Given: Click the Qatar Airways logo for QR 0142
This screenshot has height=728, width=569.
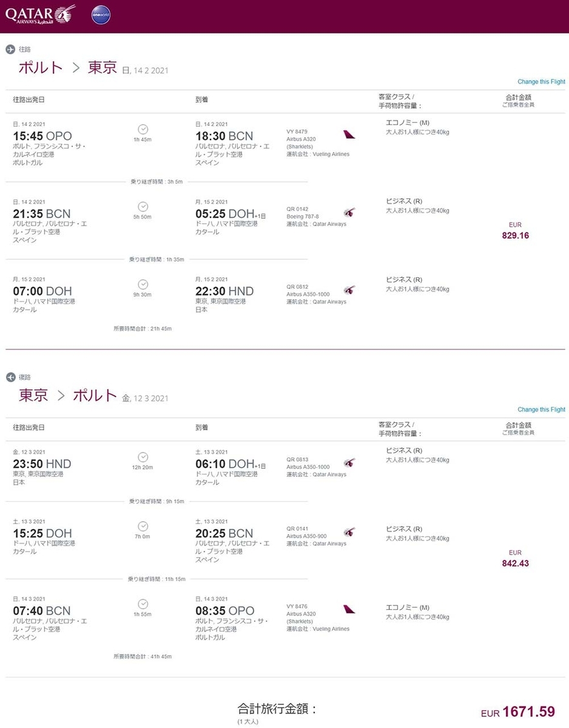Looking at the screenshot, I should coord(349,212).
